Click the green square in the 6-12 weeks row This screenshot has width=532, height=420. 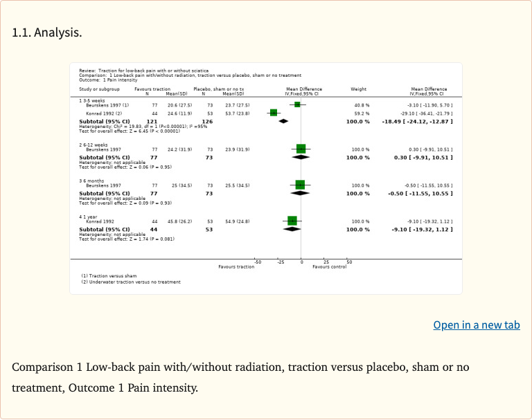301,149
